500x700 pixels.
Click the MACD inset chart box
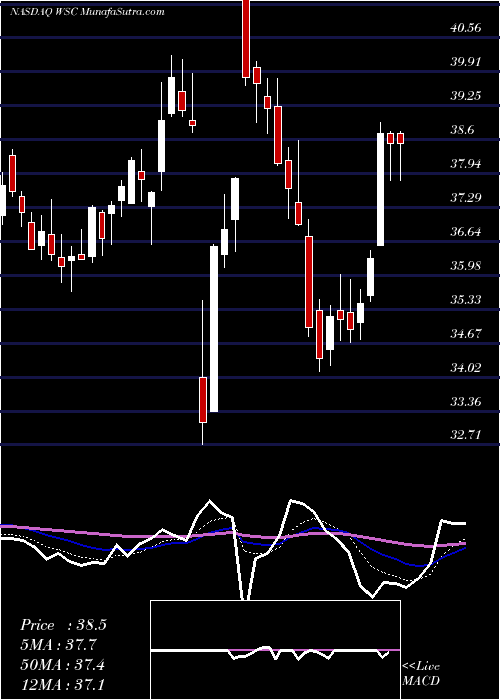tap(275, 650)
